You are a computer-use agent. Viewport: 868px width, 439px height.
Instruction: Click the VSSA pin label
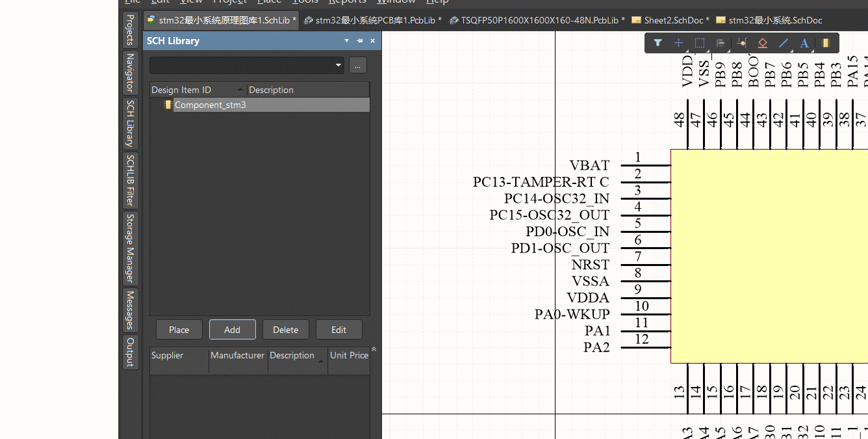point(591,282)
